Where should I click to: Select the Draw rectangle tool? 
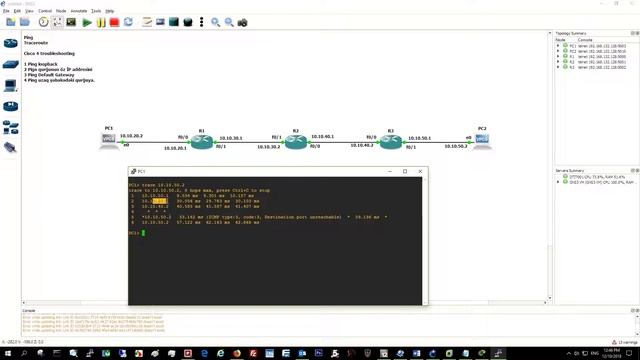coord(174,22)
